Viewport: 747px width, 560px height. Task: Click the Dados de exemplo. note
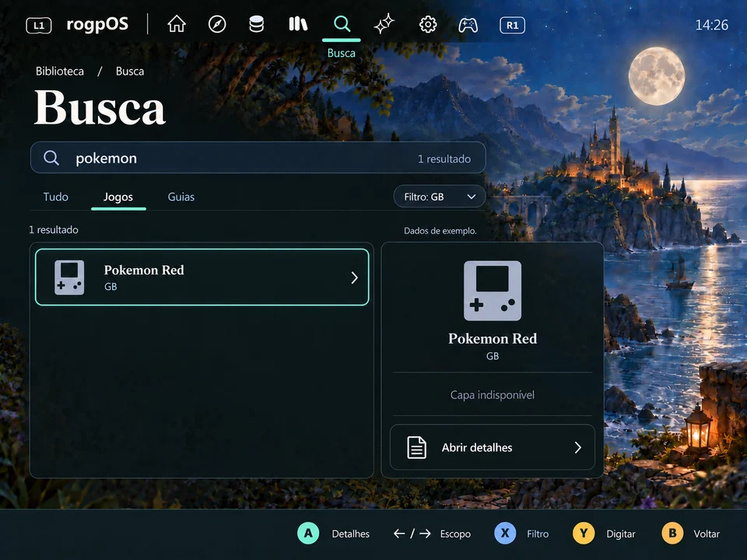440,231
